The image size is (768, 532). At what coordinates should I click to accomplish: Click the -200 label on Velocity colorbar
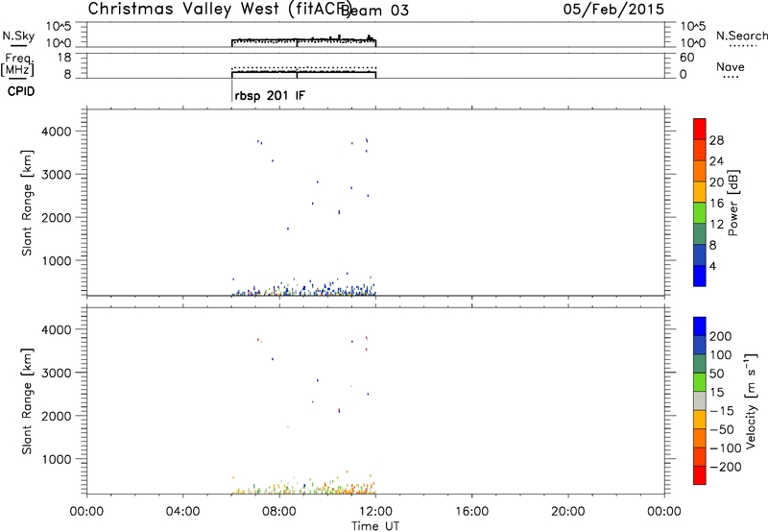pyautogui.click(x=726, y=467)
